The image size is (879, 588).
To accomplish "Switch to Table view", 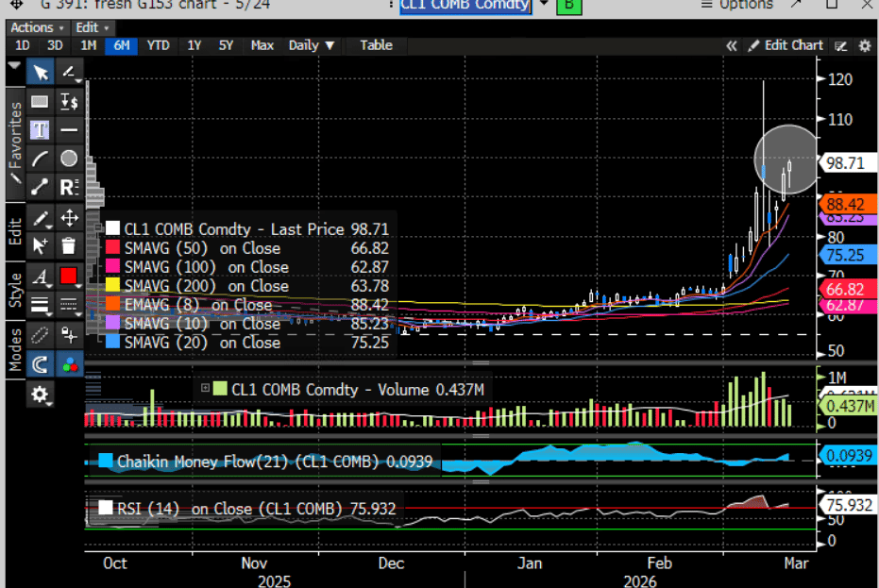I will pos(376,45).
